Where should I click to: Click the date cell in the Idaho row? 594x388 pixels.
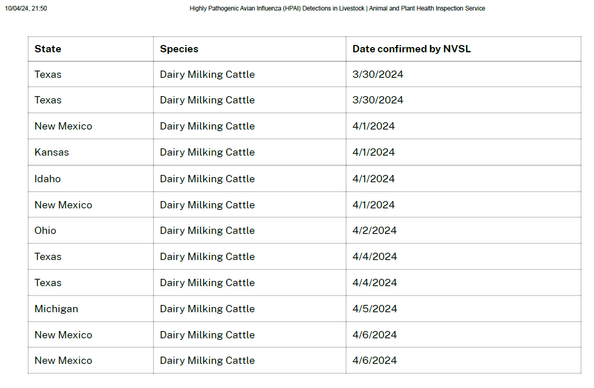click(463, 178)
